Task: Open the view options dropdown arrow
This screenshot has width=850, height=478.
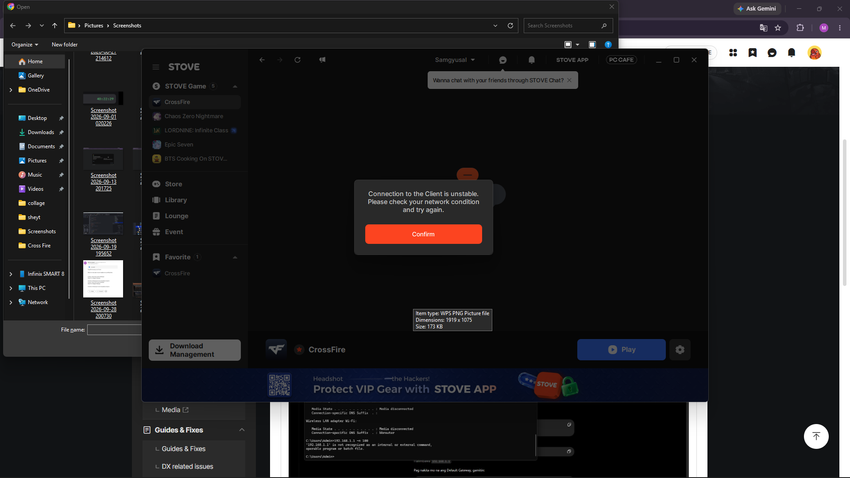Action: coord(577,44)
